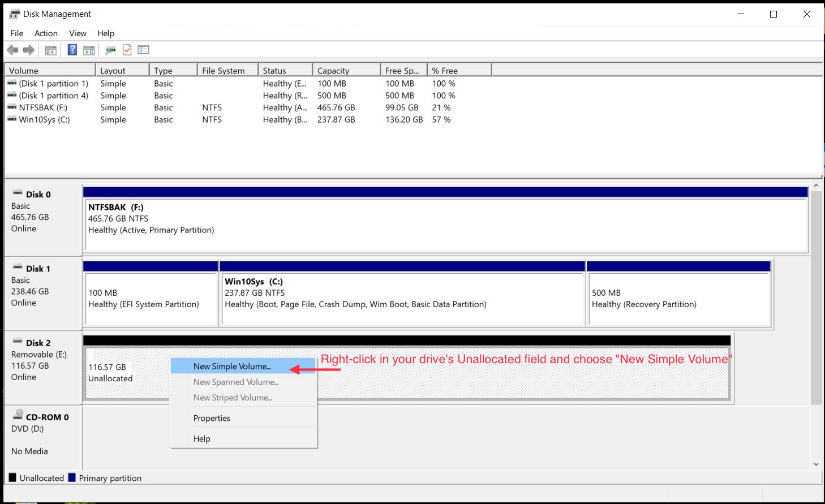Screen dimensions: 825x504
Task: Click the checklist icon at toolbar's right end
Action: 143,50
